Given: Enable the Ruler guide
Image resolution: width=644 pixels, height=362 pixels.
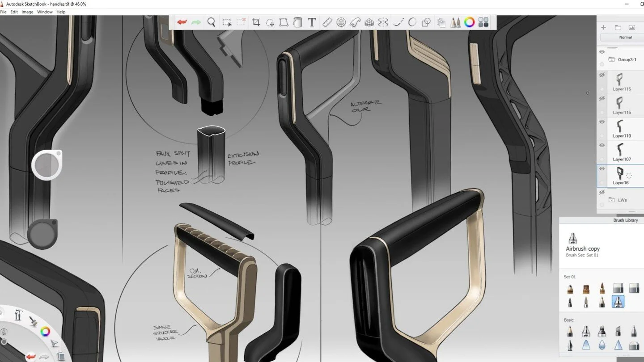Looking at the screenshot, I should pos(327,22).
